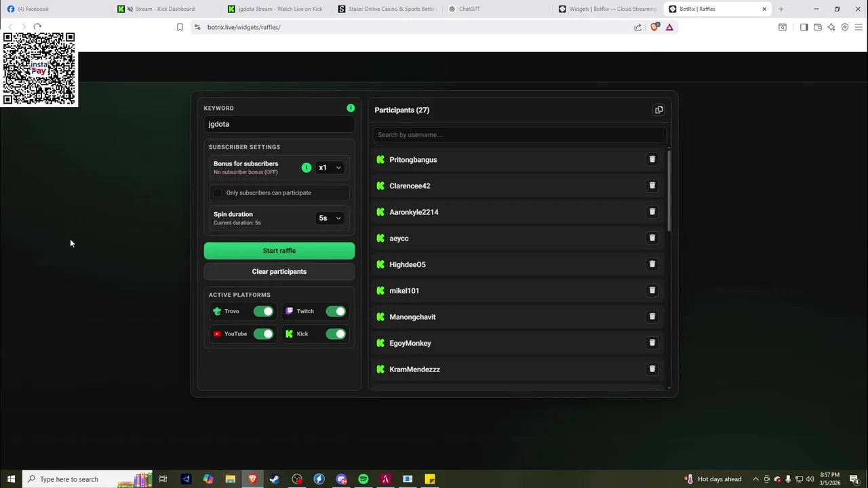Click the green keyword info icon
Image resolution: width=868 pixels, height=488 pixels.
click(351, 108)
